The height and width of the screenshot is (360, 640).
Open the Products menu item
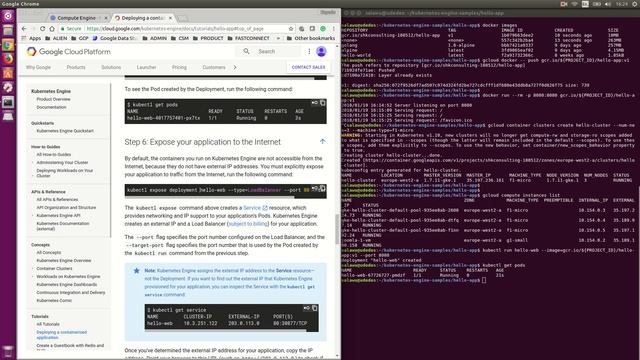click(x=76, y=67)
